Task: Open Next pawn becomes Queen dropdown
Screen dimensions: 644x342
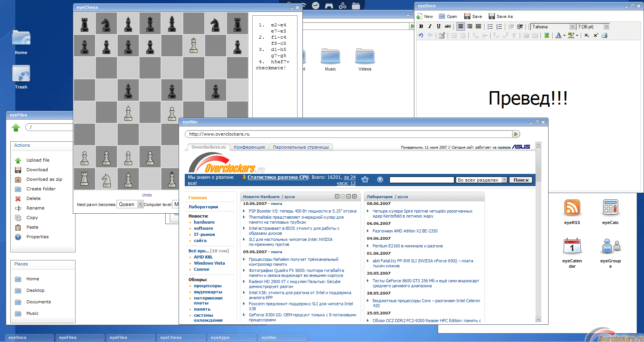Action: click(x=130, y=205)
